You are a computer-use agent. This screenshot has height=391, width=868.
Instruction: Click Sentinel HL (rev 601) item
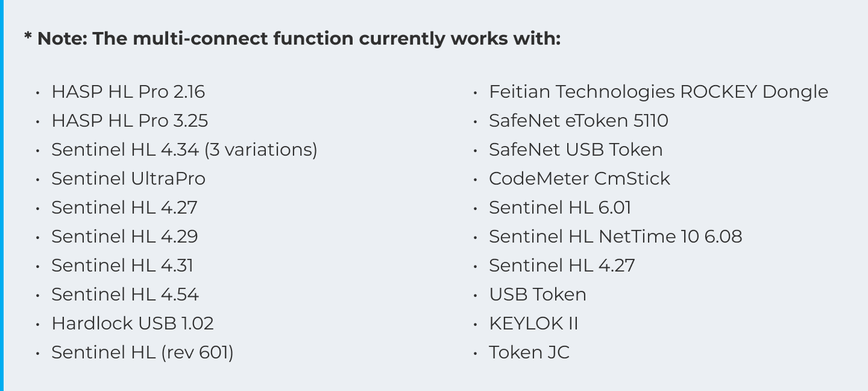tap(142, 352)
